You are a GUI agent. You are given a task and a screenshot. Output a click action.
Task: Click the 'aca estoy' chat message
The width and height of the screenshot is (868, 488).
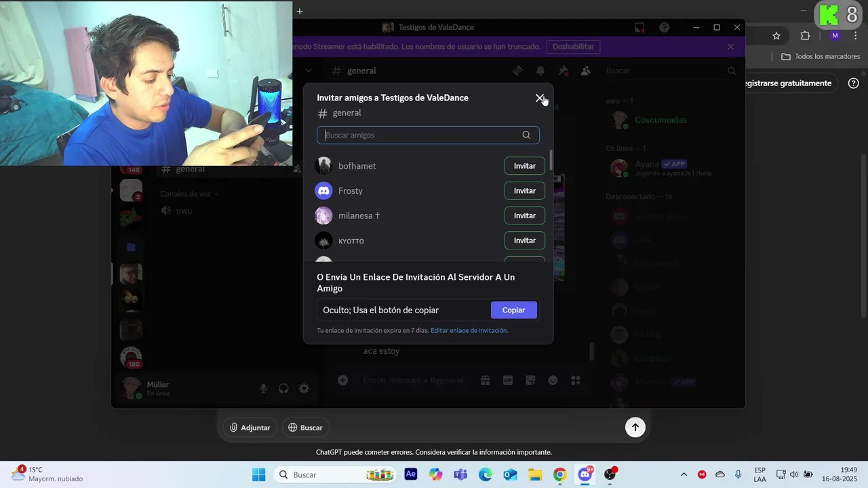tap(381, 351)
